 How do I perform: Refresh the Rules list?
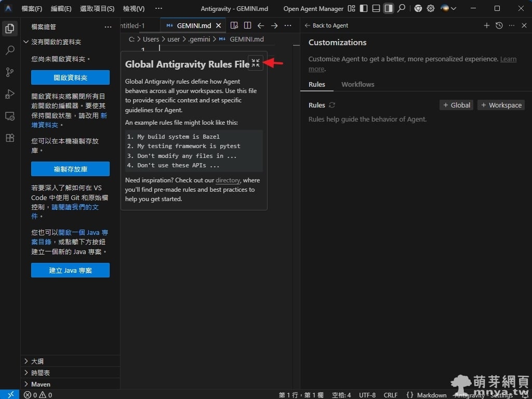(x=332, y=105)
